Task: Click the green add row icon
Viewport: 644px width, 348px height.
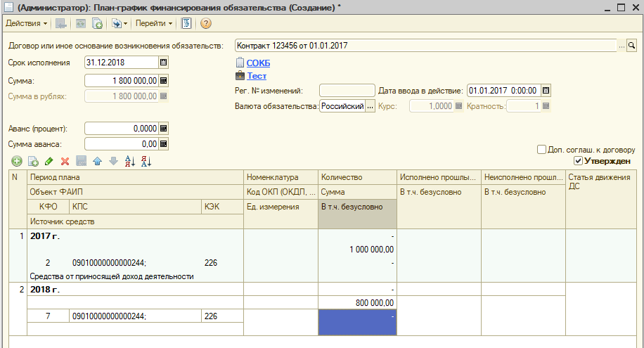Action: point(17,161)
